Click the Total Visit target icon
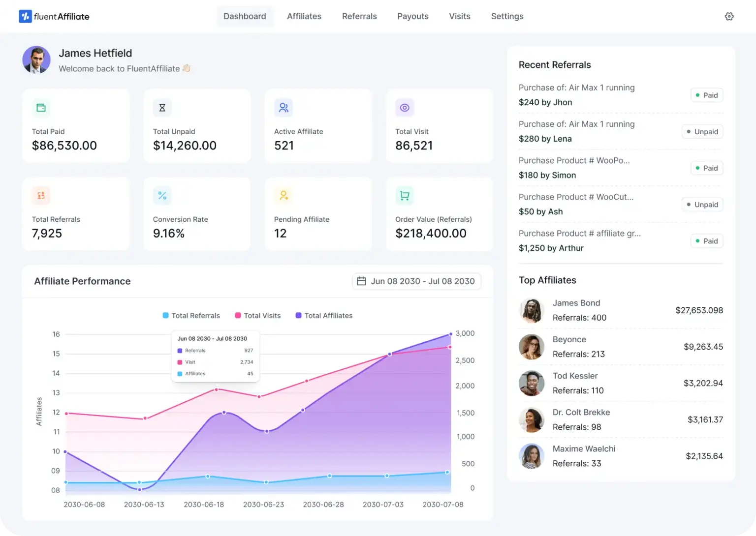 404,107
